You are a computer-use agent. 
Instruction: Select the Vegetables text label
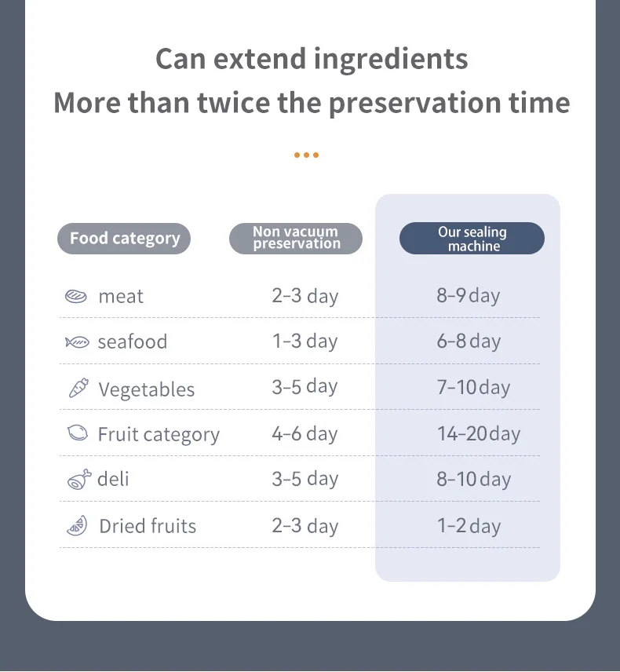coord(147,389)
